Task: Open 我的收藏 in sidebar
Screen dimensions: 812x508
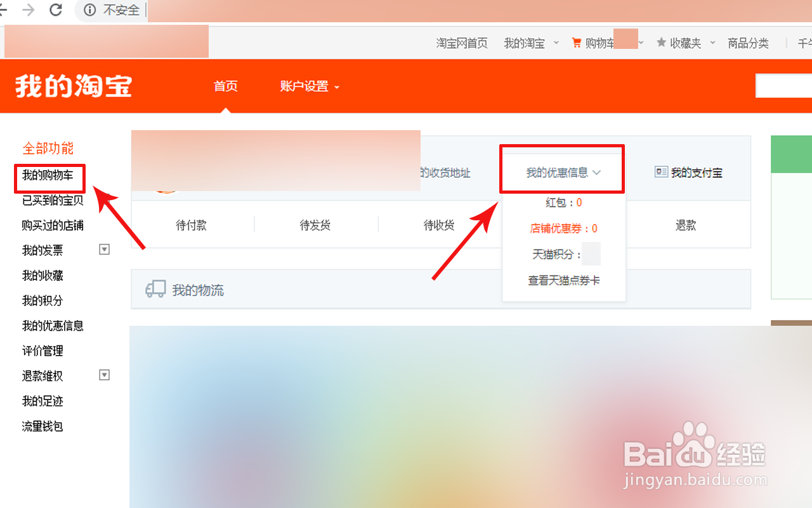Action: pos(43,276)
